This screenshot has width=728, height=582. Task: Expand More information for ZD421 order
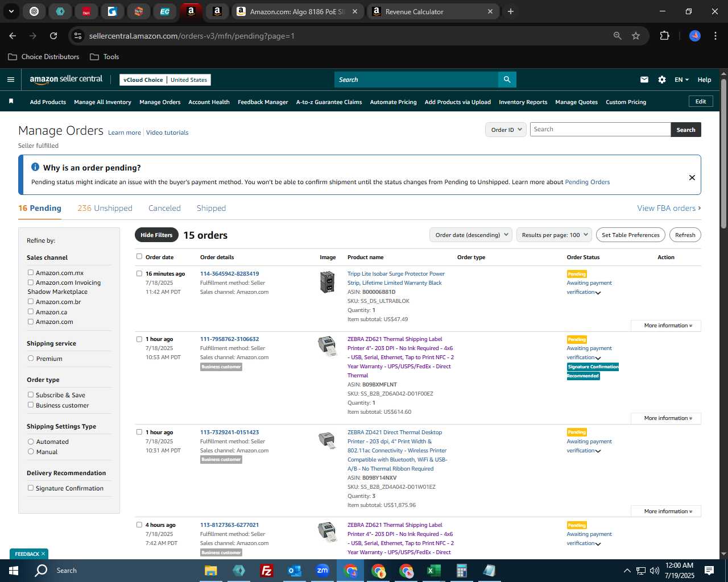(666, 512)
